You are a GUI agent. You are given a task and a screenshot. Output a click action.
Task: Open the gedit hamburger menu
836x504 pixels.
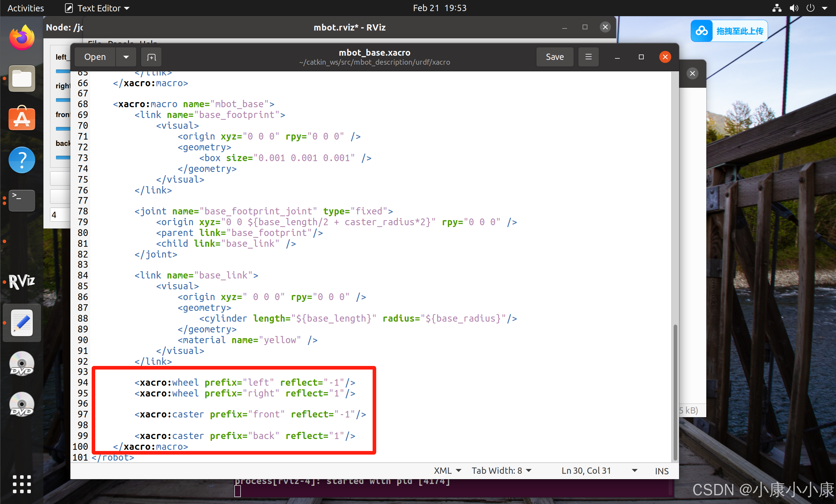(588, 57)
